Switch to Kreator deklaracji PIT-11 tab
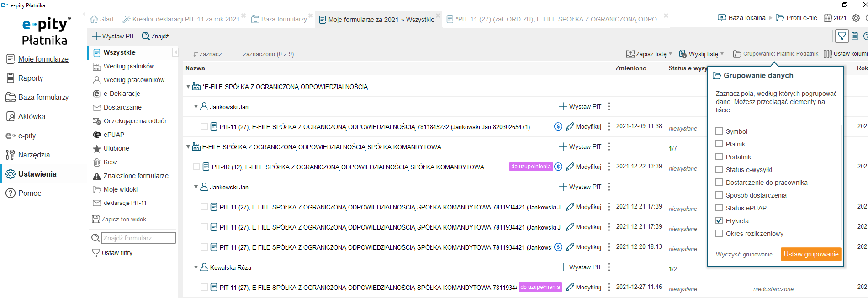The height and width of the screenshot is (298, 868). coord(181,19)
